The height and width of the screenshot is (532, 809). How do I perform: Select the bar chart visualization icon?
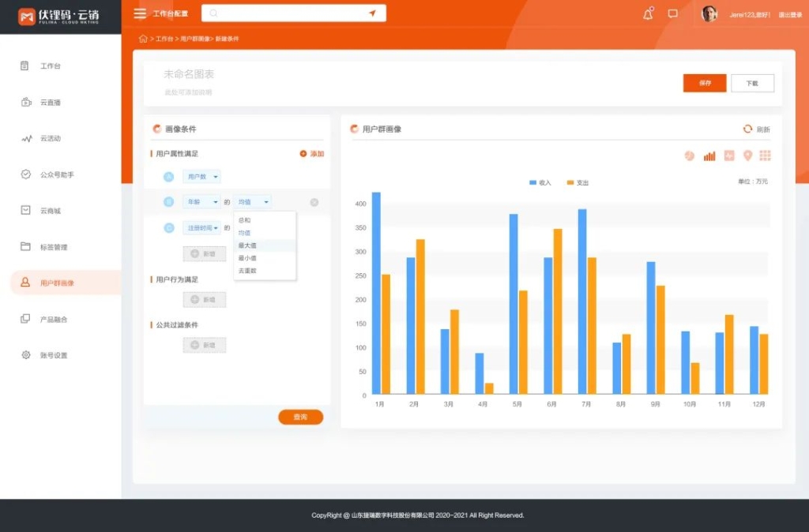709,155
